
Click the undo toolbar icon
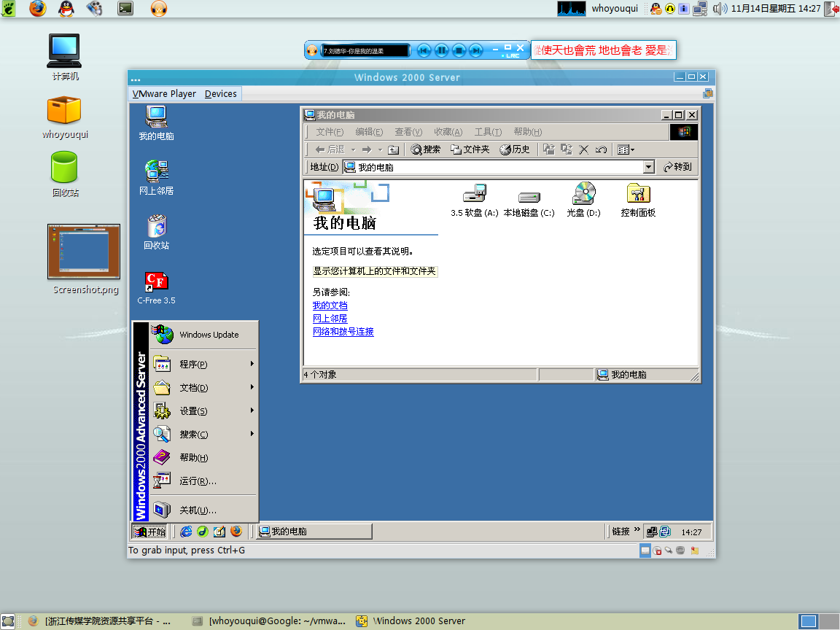point(601,149)
